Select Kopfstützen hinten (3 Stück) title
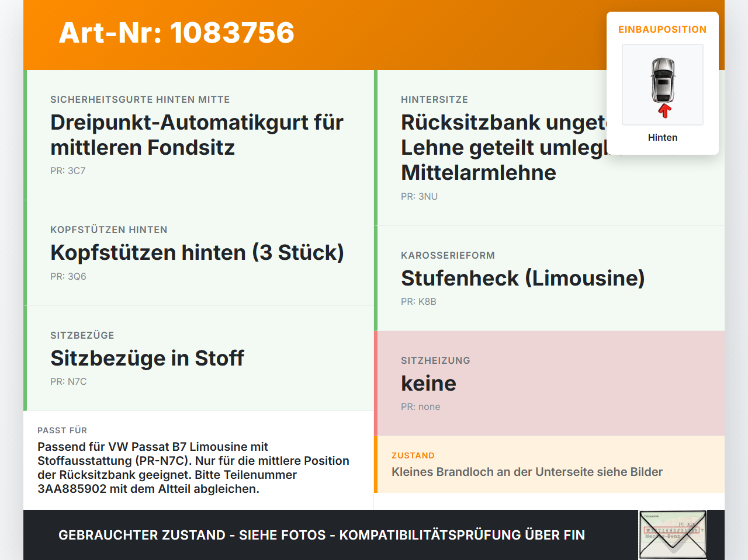Viewport: 748px width, 560px height. point(197,252)
